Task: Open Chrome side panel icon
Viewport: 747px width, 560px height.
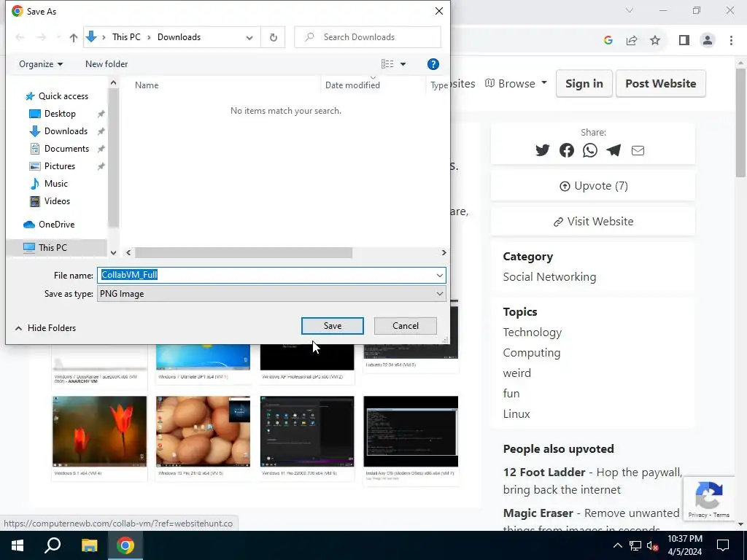Action: (684, 41)
